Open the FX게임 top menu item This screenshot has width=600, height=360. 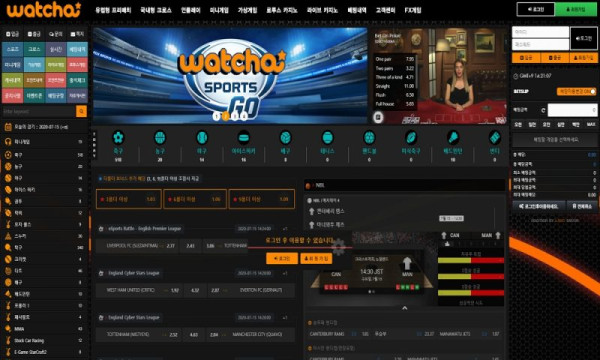[412, 10]
